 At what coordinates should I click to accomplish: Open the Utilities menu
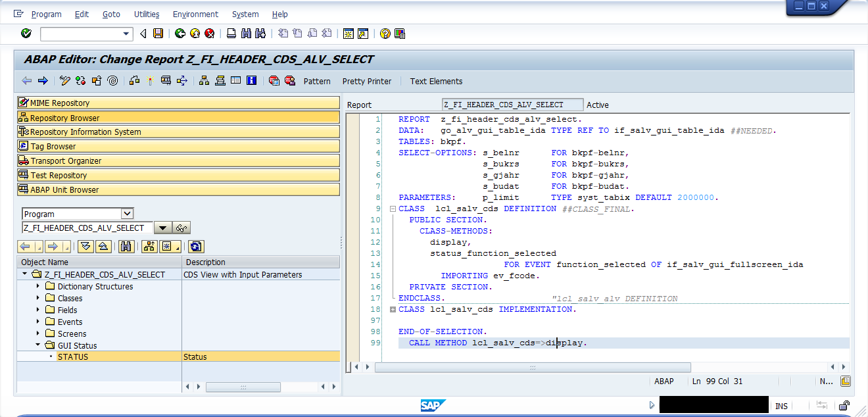tap(146, 14)
